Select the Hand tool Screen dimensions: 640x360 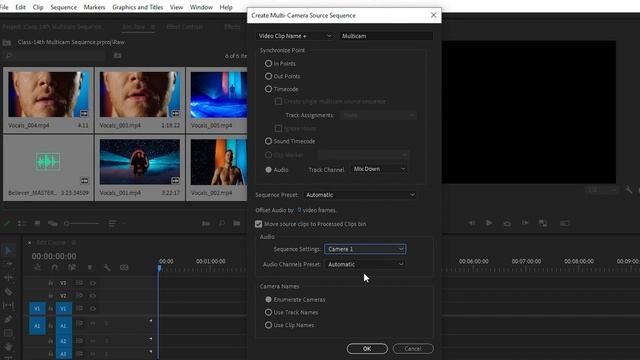click(8, 347)
